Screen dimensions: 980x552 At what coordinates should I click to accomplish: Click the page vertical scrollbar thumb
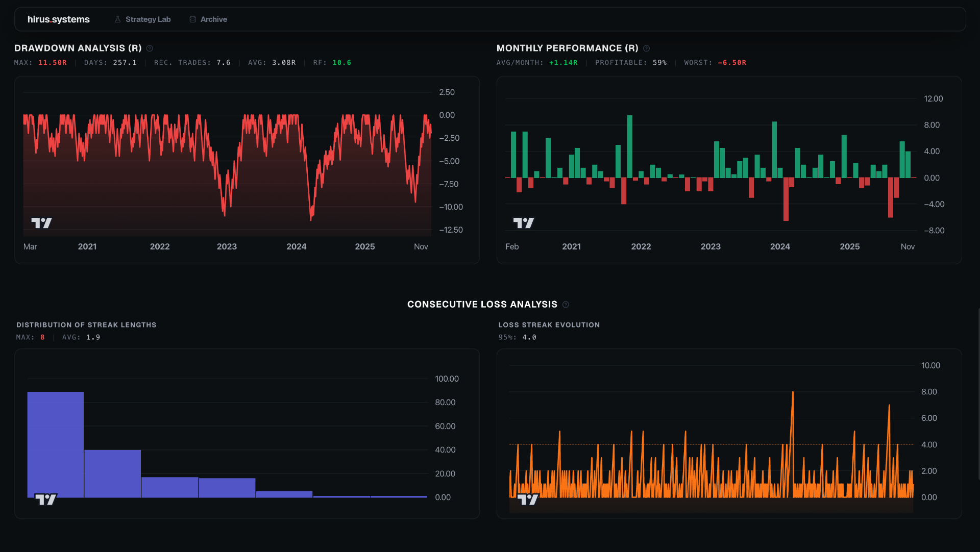978,393
